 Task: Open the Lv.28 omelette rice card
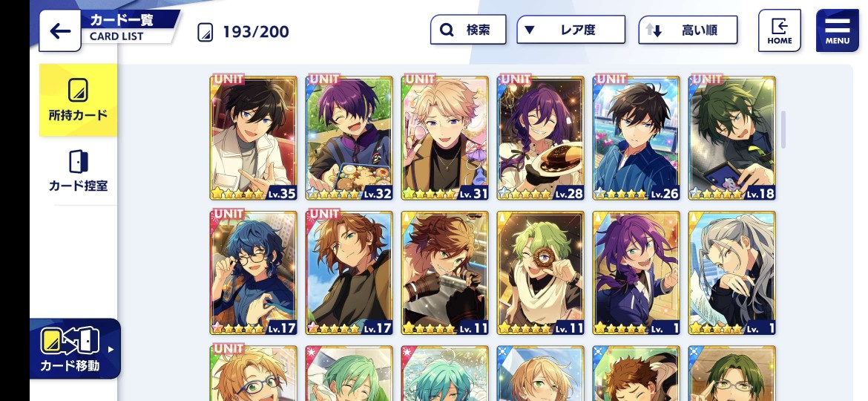point(540,138)
